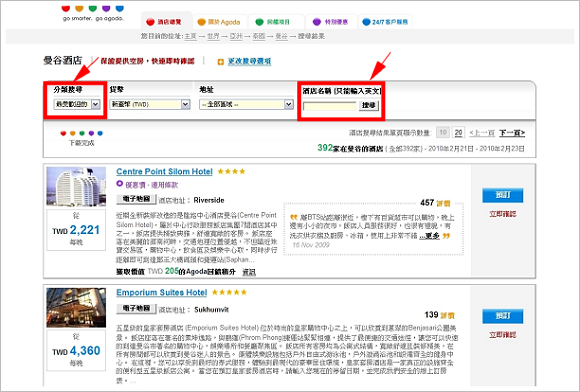Click the Riverside hotel address text
This screenshot has height=392, width=580.
pyautogui.click(x=209, y=200)
